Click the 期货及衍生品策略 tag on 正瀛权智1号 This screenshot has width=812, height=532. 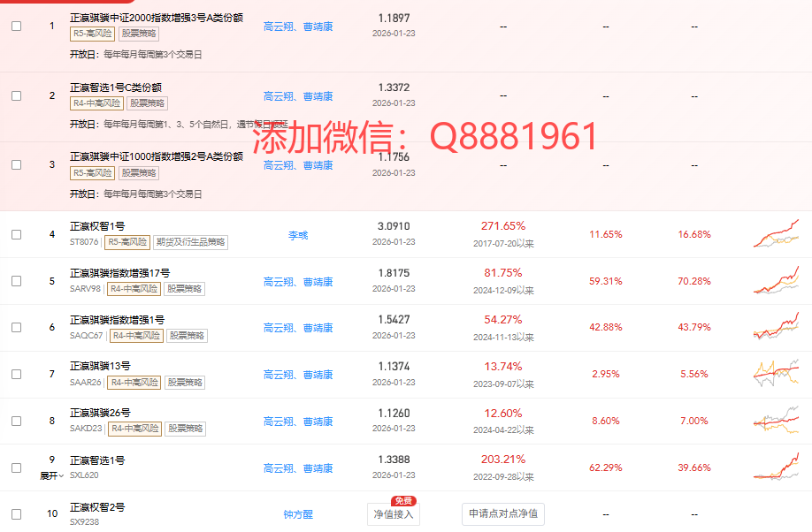(x=189, y=242)
